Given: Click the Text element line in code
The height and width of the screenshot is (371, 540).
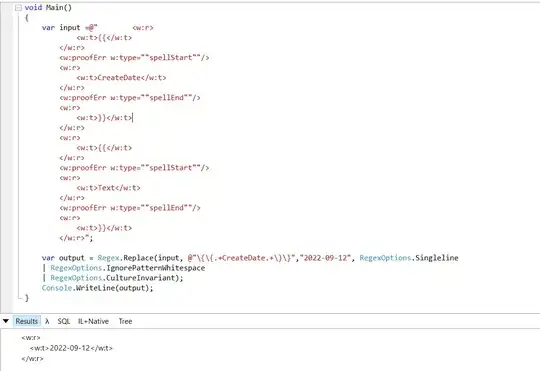Looking at the screenshot, I should pos(108,188).
